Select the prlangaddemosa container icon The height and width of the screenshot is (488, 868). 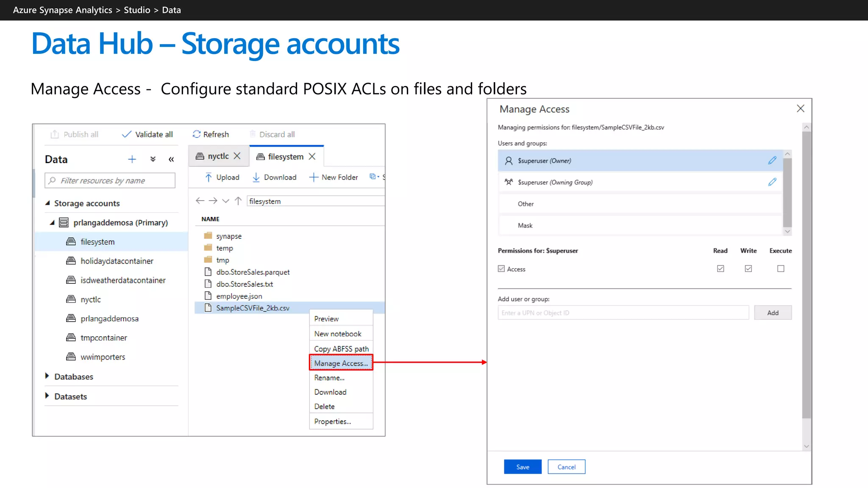pyautogui.click(x=71, y=318)
